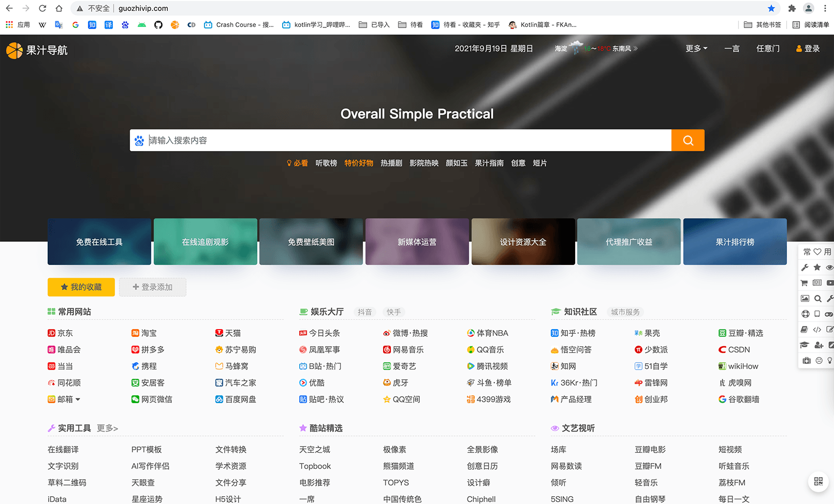This screenshot has width=834, height=504.
Task: Reload the page with the refresh button
Action: 42,8
